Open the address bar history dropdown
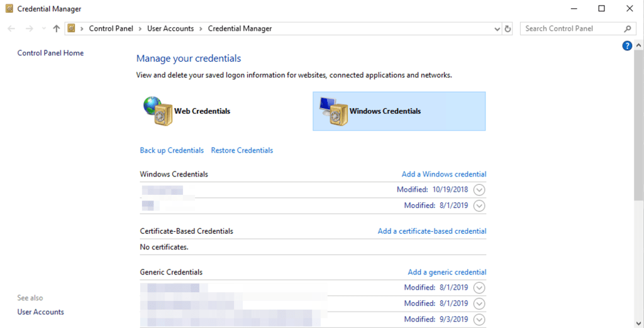 (x=497, y=28)
